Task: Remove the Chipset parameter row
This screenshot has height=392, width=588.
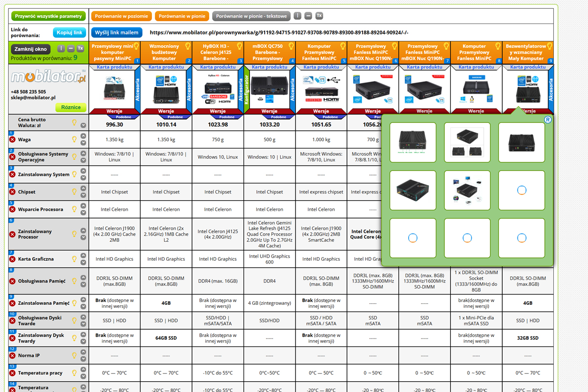Action: [12, 192]
